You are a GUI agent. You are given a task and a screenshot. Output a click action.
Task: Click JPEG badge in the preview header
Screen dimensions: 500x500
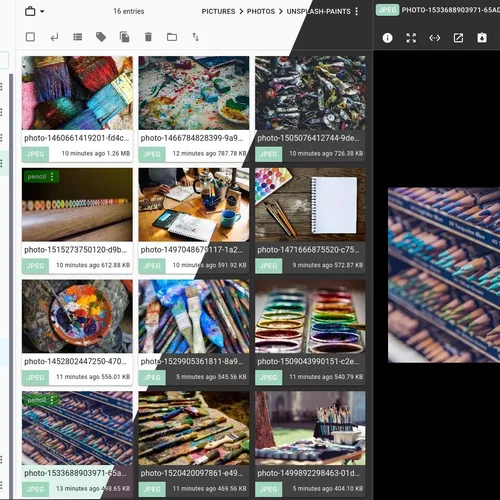click(x=387, y=10)
